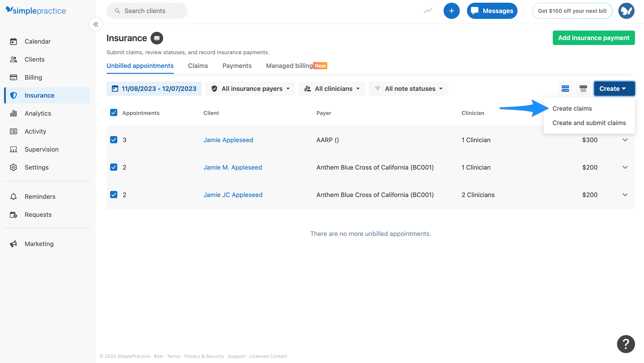Open the Licensed Content footer link
644x363 pixels.
coord(268,356)
